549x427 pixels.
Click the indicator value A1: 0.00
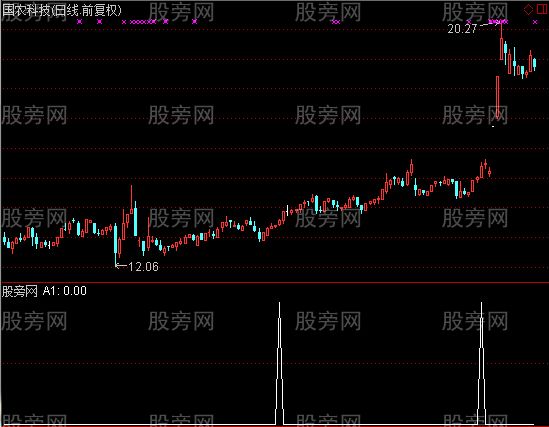(x=65, y=291)
